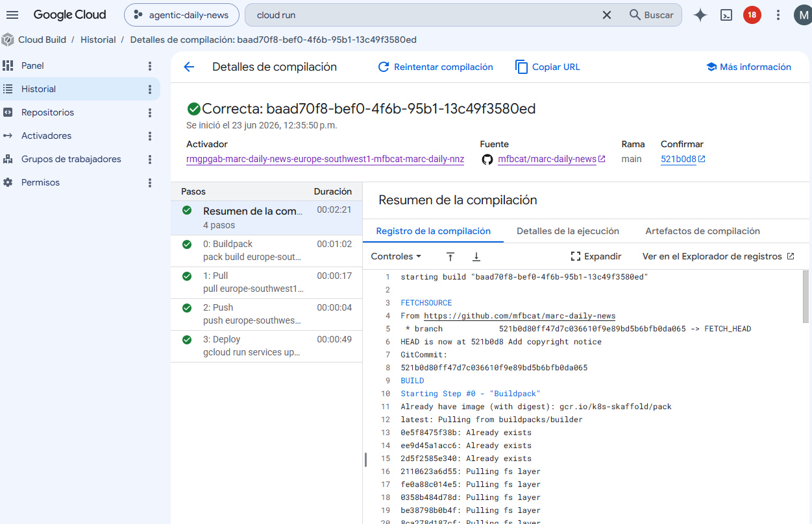Go to Historial breadcrumb link
This screenshot has height=524, width=812.
point(98,40)
